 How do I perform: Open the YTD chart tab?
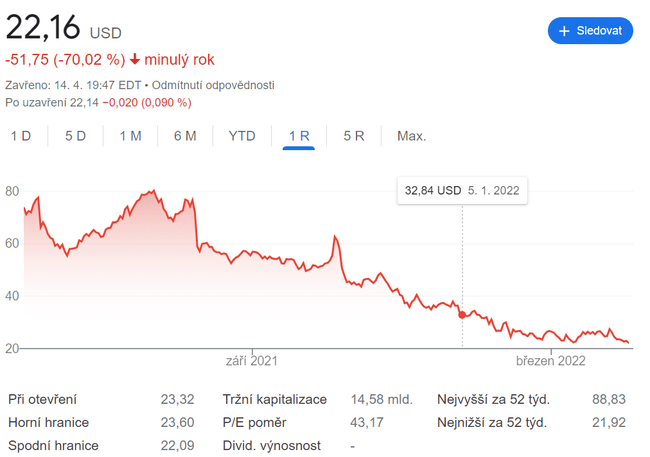click(x=242, y=136)
